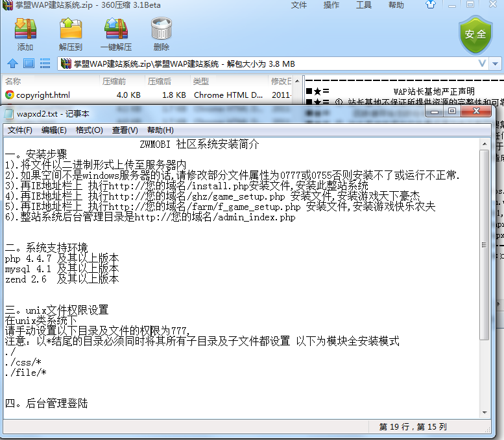Click the line ./file/*
504x440 pixels.
point(26,373)
